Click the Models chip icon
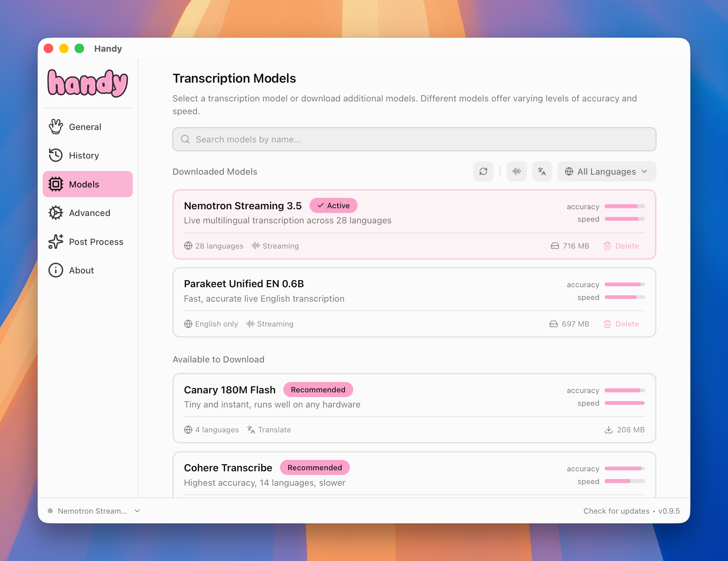Viewport: 728px width, 561px height. tap(56, 184)
